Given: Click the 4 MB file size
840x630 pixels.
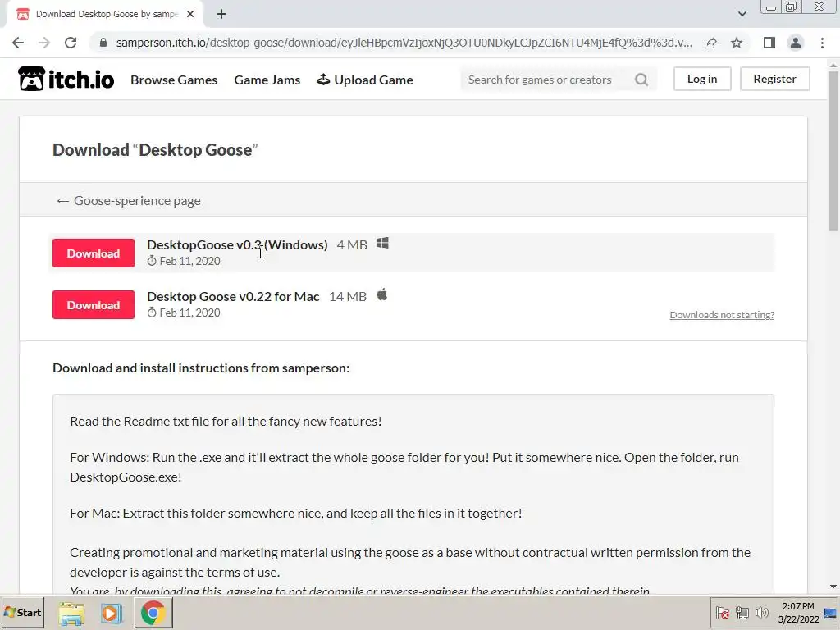Looking at the screenshot, I should click(x=352, y=244).
